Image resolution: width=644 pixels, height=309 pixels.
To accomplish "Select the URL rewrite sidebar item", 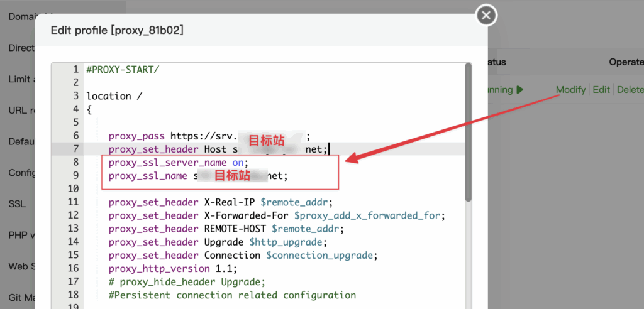I will 21,111.
